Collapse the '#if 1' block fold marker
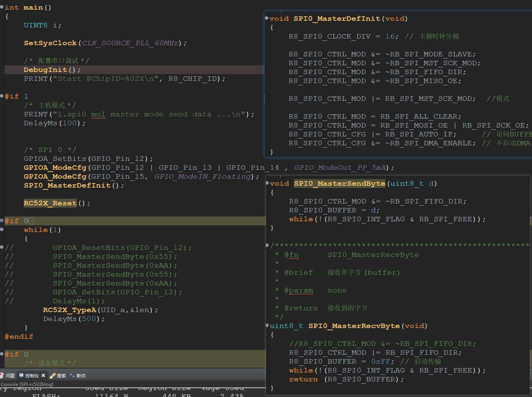The height and width of the screenshot is (397, 532). click(x=2, y=96)
